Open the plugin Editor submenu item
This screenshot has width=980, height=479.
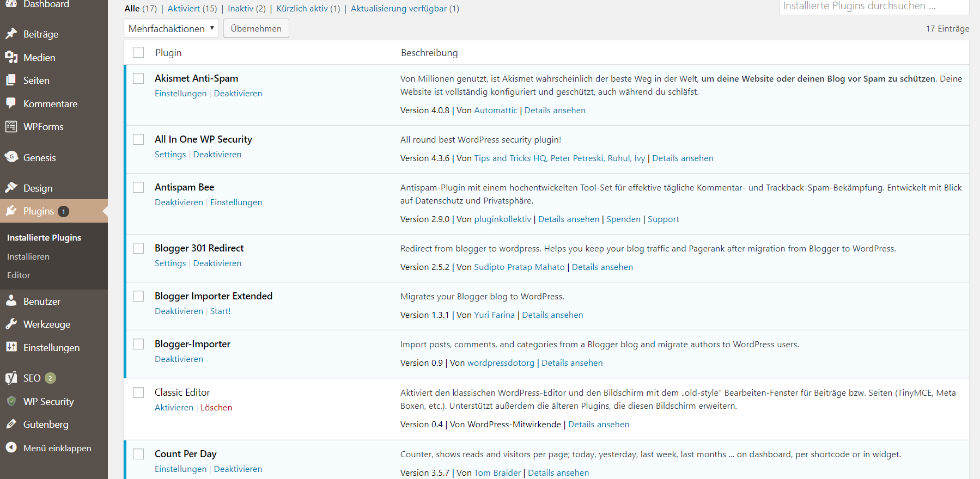click(x=19, y=275)
